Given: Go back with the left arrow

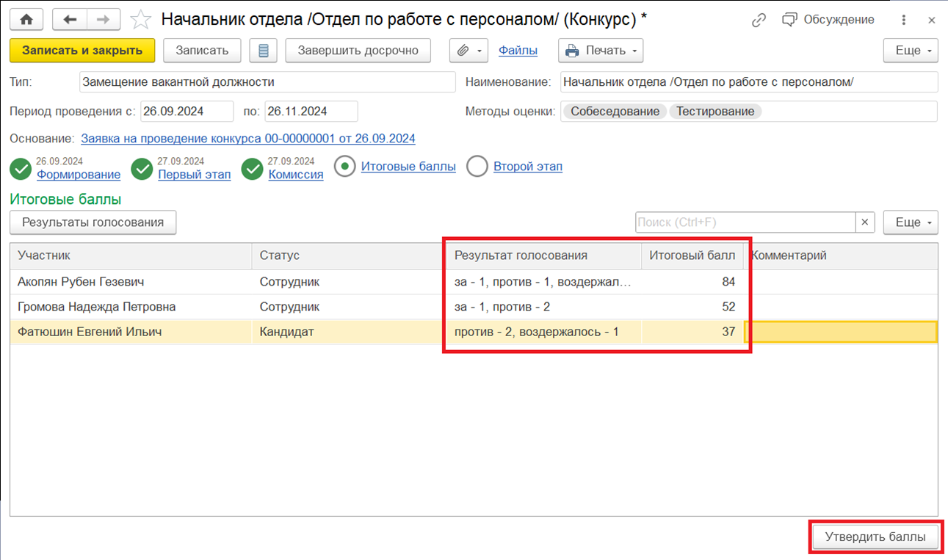Looking at the screenshot, I should point(70,20).
